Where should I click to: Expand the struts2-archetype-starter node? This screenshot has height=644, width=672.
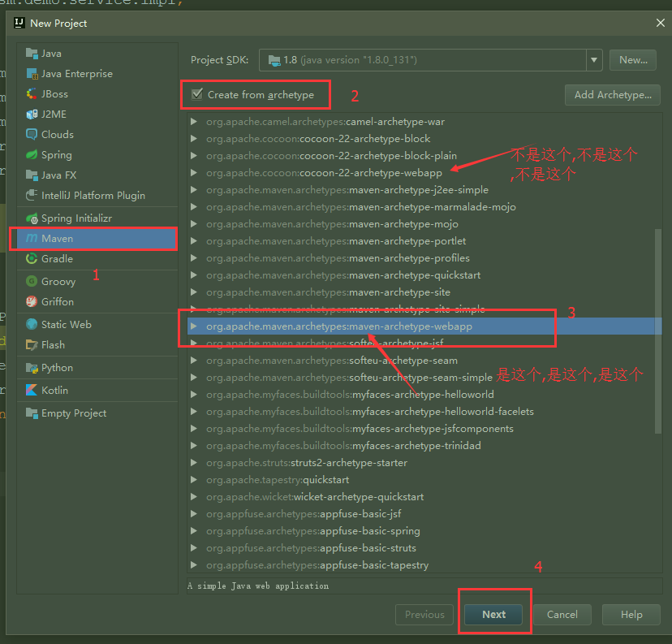194,463
